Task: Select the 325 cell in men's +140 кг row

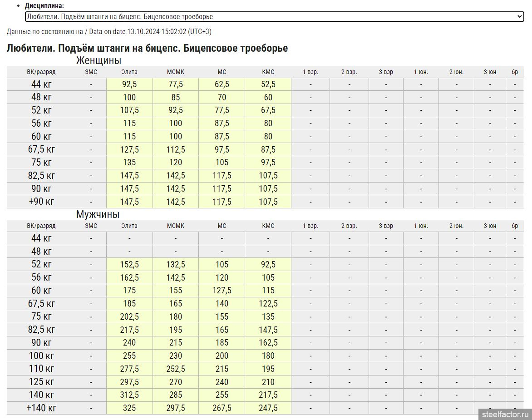Action: (x=129, y=408)
